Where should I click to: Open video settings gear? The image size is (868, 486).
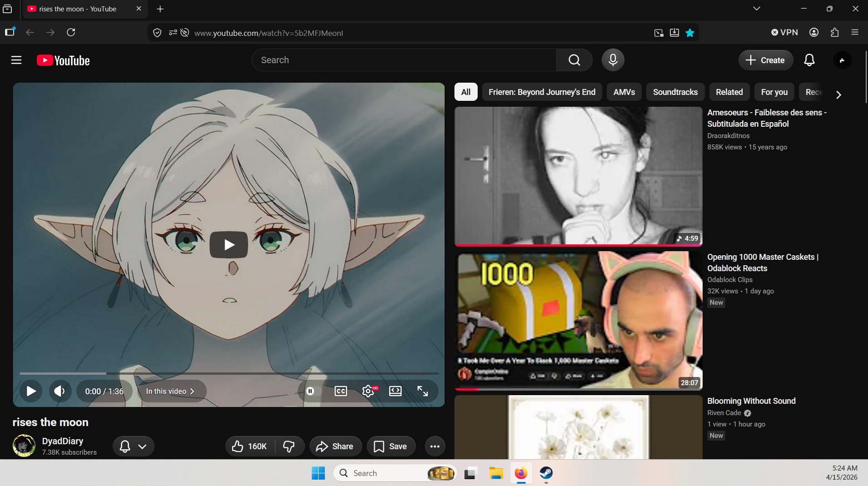coord(368,391)
